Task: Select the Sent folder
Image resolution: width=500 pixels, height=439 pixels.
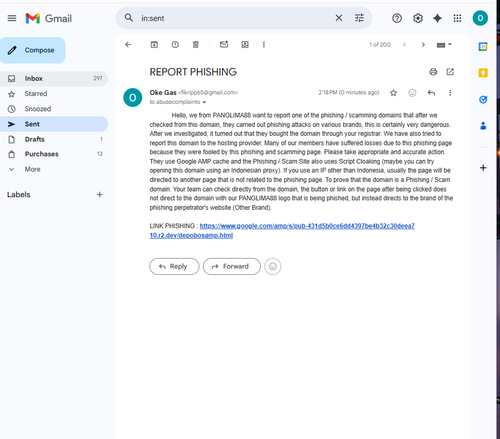Action: 54,124
